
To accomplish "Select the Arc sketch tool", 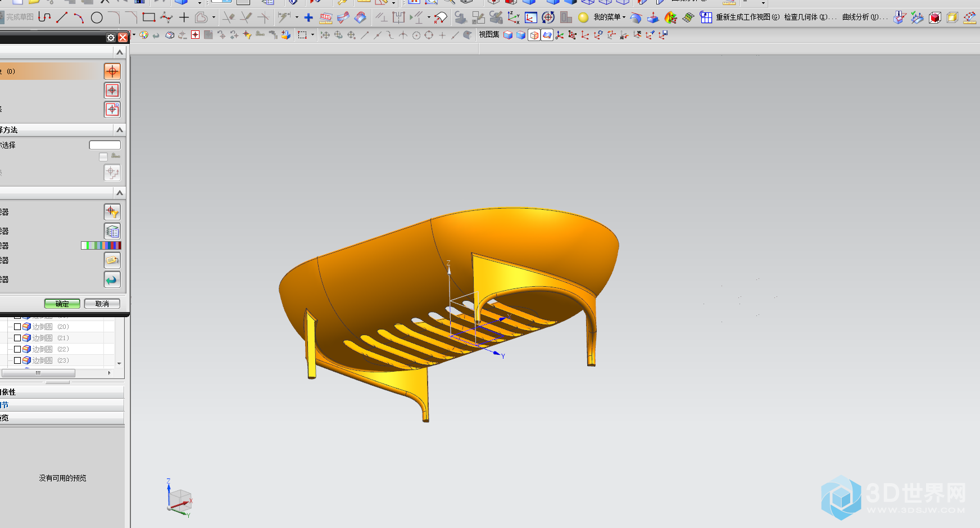I will pyautogui.click(x=79, y=17).
